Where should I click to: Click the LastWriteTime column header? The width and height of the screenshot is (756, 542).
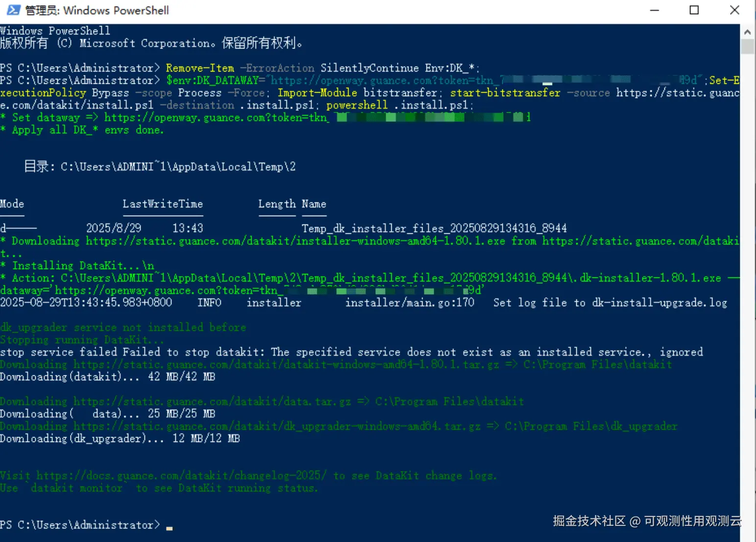click(163, 204)
